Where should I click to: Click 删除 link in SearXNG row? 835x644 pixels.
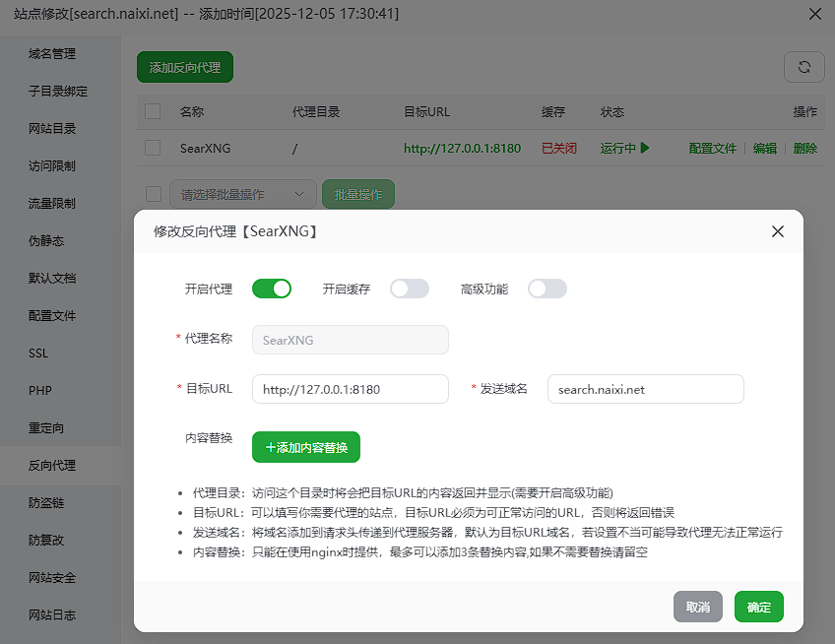click(x=804, y=149)
